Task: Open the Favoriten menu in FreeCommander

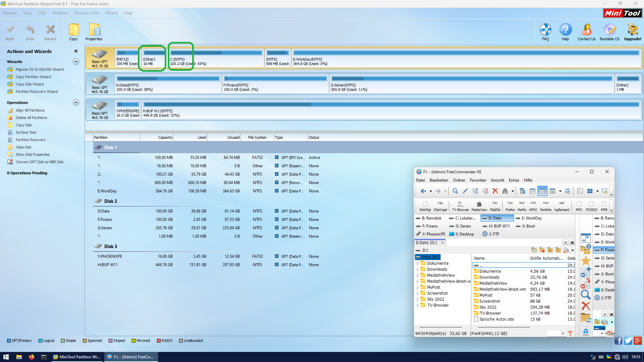Action: (478, 180)
